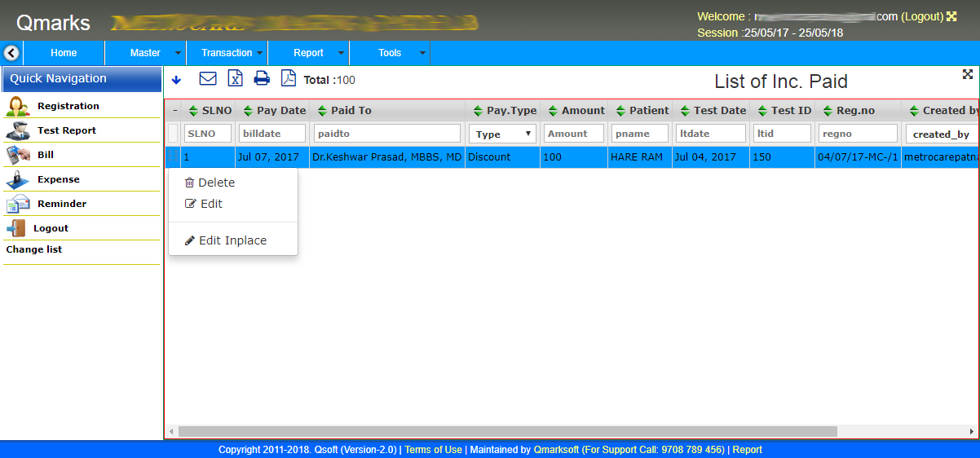
Task: Click the horizontal scrollbar thumb
Action: (x=507, y=431)
